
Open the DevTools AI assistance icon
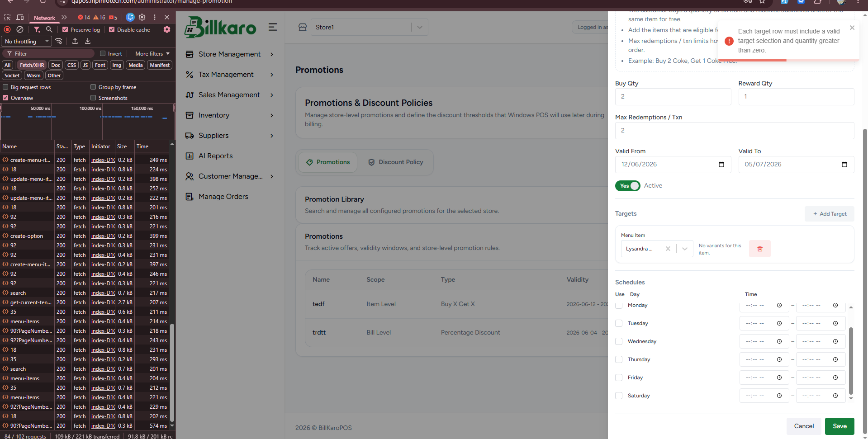(130, 17)
